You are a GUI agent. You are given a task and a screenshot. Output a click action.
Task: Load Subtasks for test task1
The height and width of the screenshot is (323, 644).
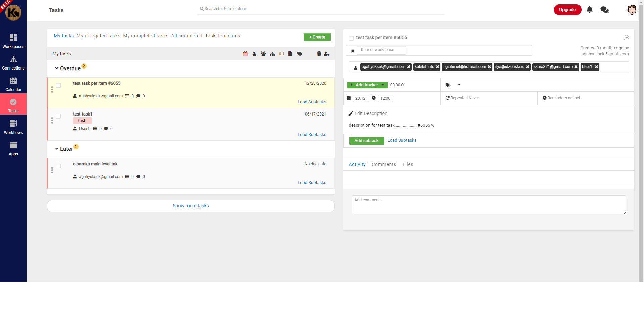tap(312, 135)
